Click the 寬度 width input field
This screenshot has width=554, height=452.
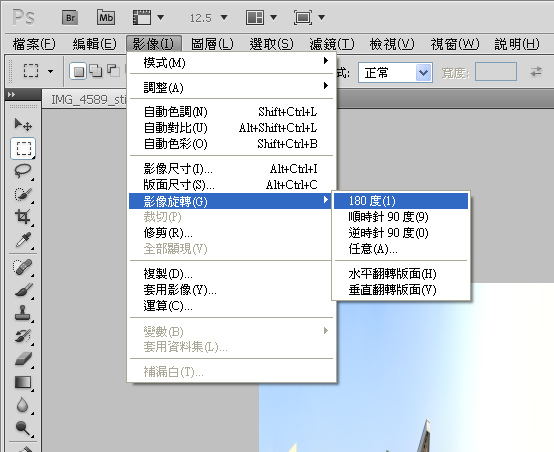click(x=496, y=72)
